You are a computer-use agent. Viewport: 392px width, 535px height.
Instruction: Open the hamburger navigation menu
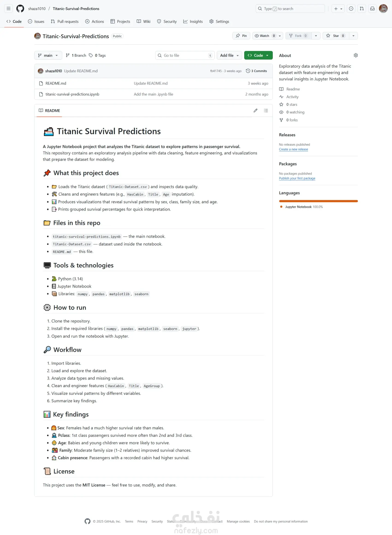(9, 9)
